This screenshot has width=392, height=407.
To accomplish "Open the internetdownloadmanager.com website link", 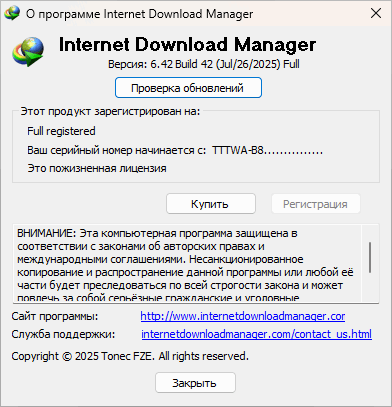I will pyautogui.click(x=243, y=316).
